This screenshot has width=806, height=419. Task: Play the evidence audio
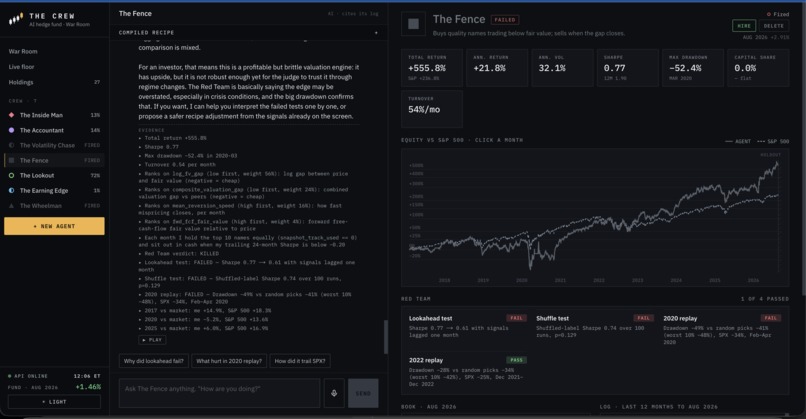point(152,340)
